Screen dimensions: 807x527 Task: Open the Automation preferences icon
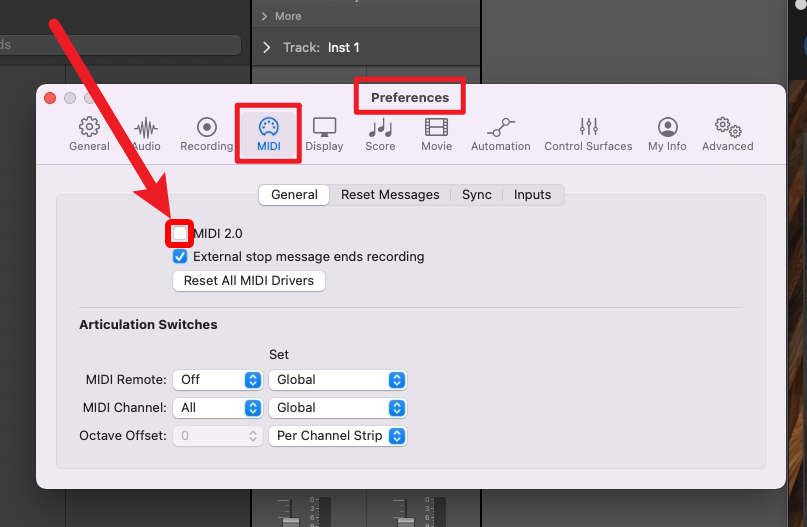500,134
